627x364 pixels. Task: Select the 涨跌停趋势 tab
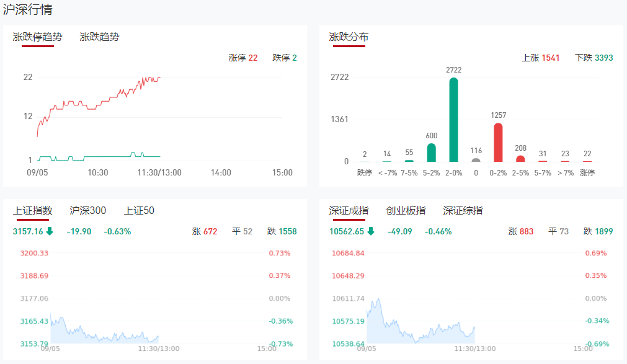(37, 37)
